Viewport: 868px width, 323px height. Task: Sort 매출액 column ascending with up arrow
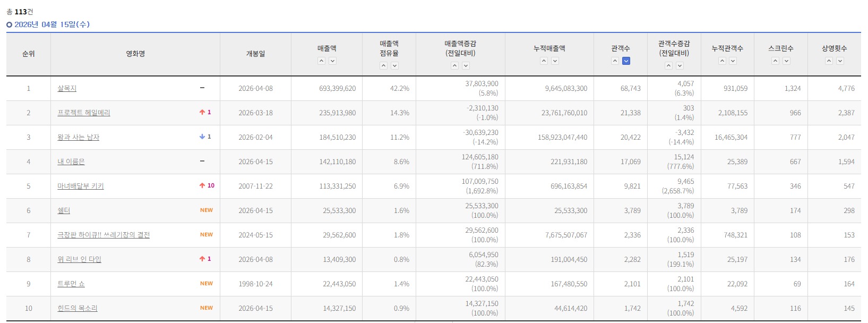click(x=321, y=61)
